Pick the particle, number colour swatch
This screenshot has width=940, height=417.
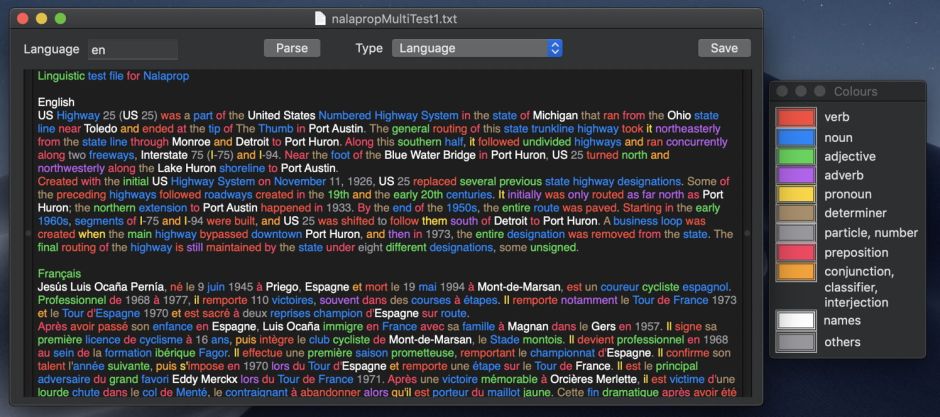click(x=796, y=233)
